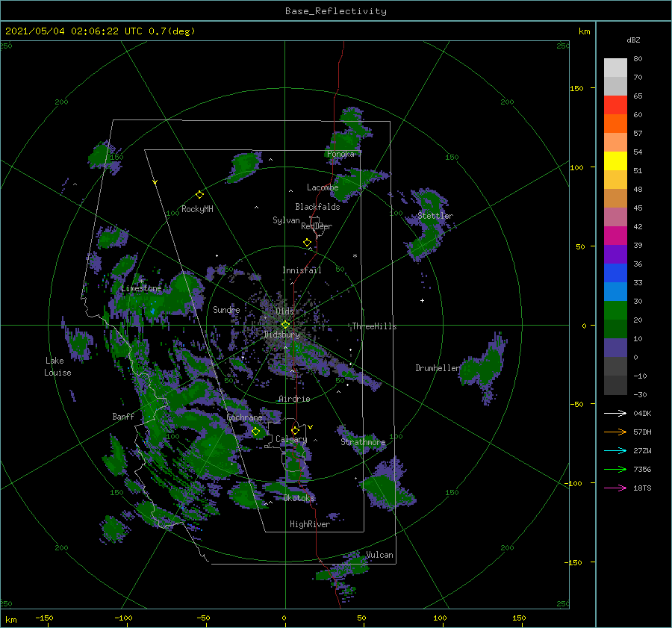The width and height of the screenshot is (672, 628).
Task: Click the green 7356 arrow icon
Action: pos(615,470)
